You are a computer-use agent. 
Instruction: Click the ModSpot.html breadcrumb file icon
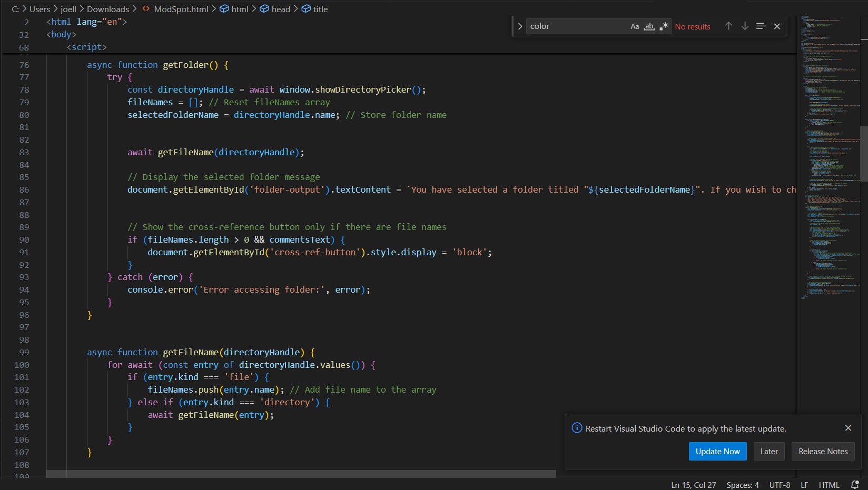click(146, 9)
